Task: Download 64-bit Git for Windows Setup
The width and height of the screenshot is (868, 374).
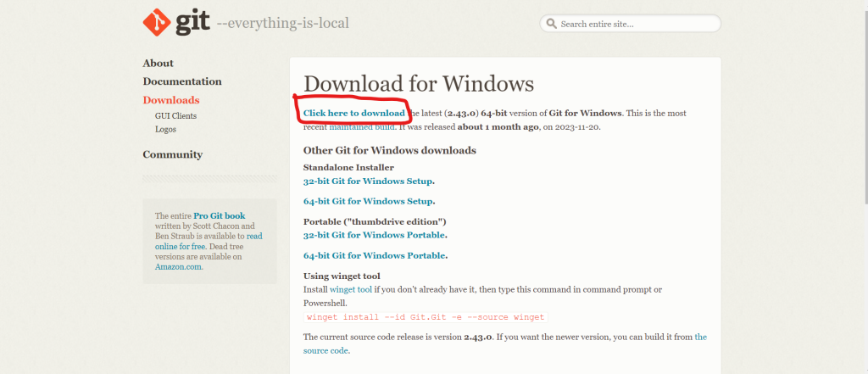Action: (368, 201)
